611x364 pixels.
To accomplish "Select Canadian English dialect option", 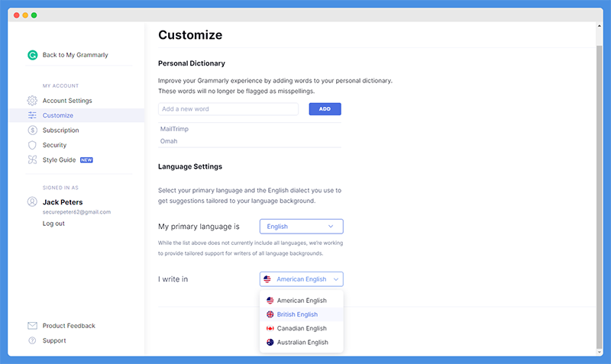I will point(301,328).
